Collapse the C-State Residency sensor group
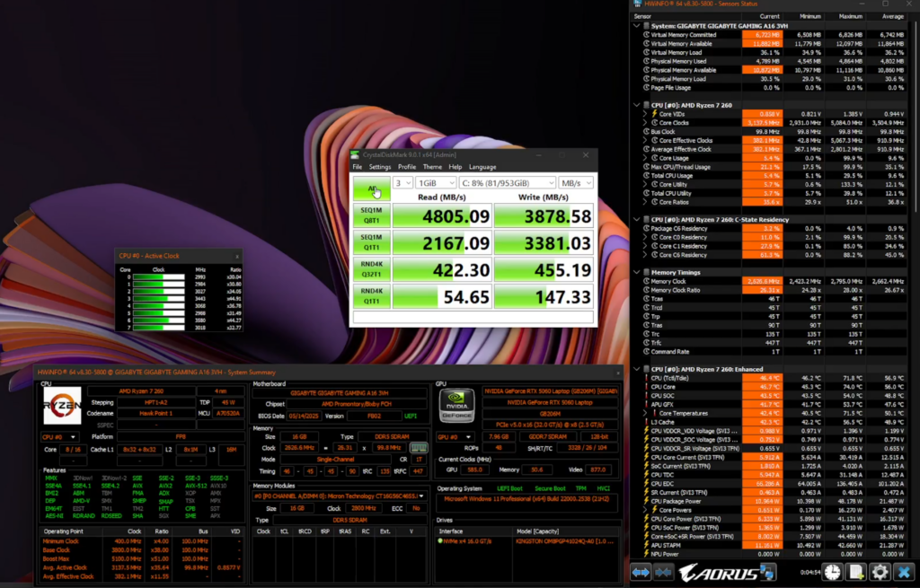 tap(637, 219)
